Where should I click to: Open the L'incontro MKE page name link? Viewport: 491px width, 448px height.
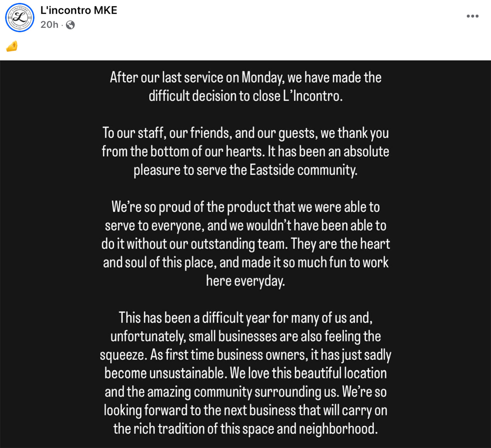[79, 10]
